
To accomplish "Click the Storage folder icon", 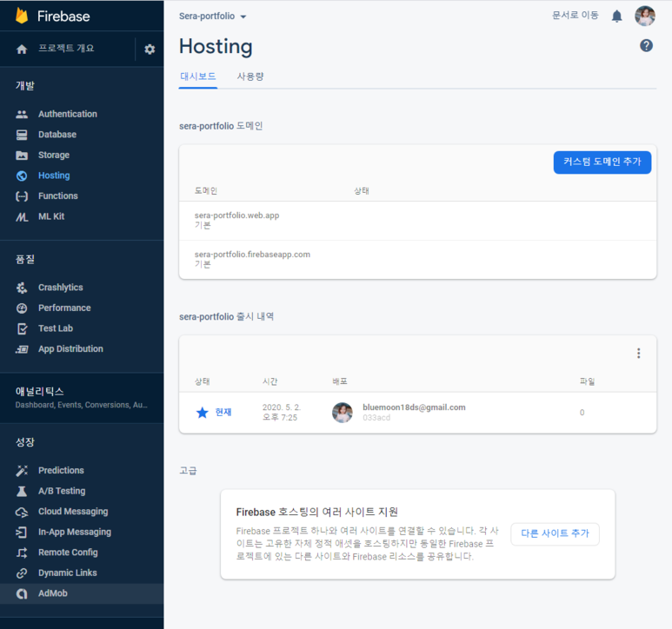I will [22, 156].
